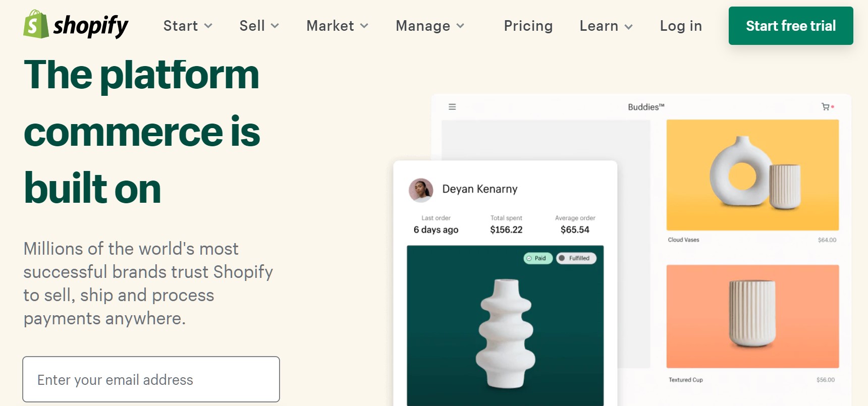Focus the email address input field
Viewport: 868px width, 406px height.
pos(151,379)
